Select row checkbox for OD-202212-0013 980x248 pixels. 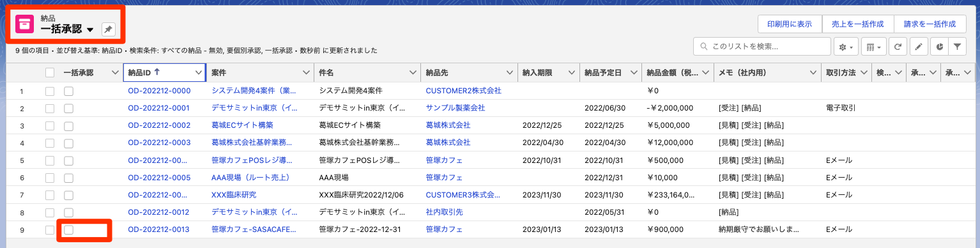coord(50,229)
